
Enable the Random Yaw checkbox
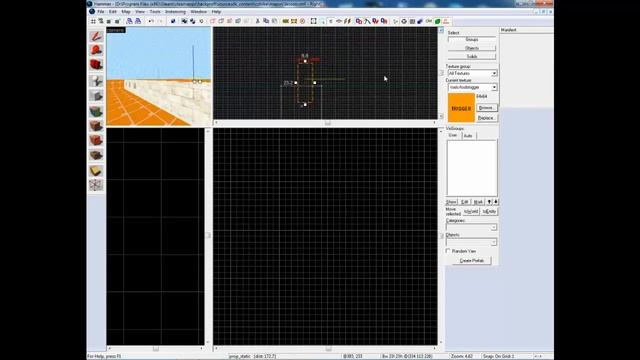[x=448, y=251]
